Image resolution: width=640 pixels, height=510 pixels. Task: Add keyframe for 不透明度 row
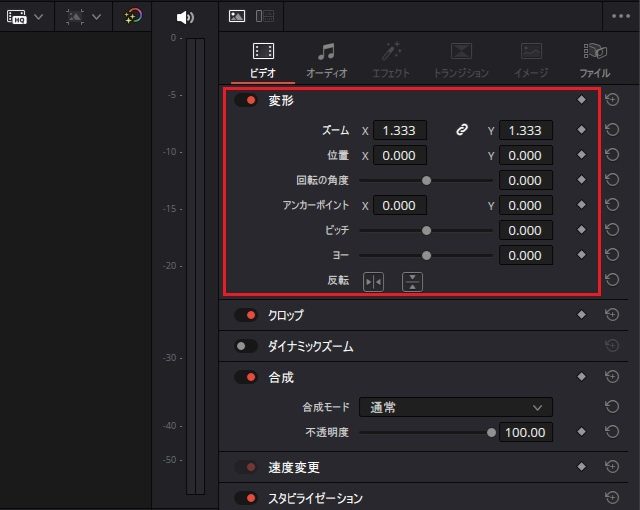[582, 432]
